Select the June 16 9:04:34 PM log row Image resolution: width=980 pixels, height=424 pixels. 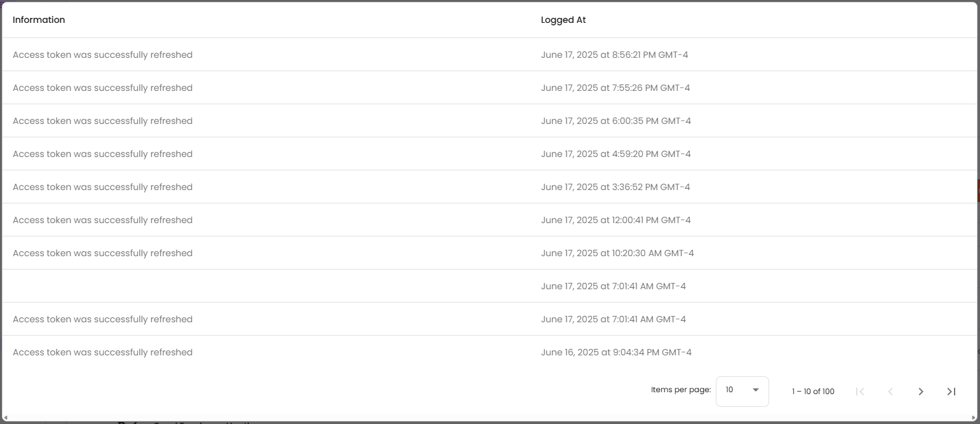point(616,352)
